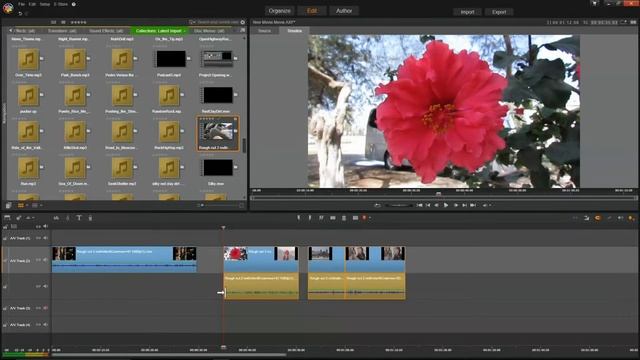Click the preview Play button
640x360 pixels.
tap(446, 205)
